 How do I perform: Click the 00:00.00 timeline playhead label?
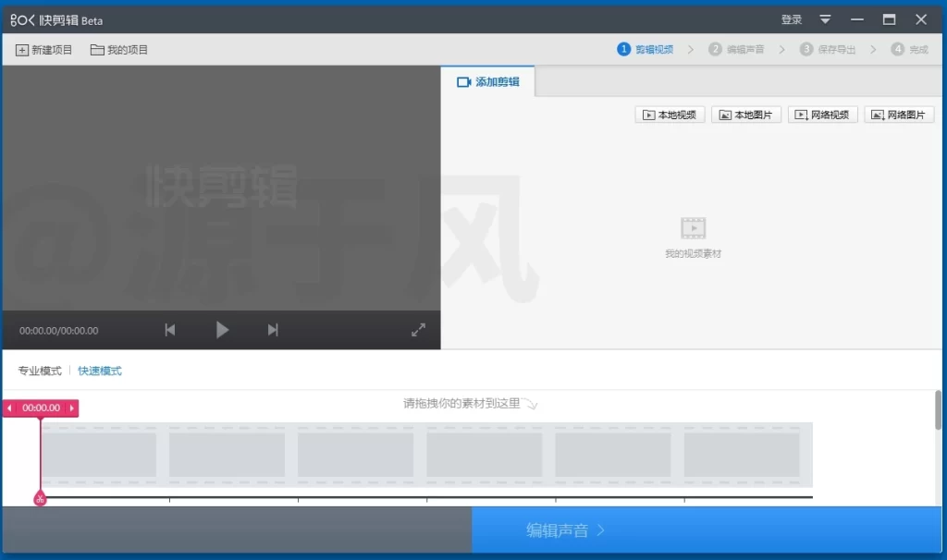41,408
